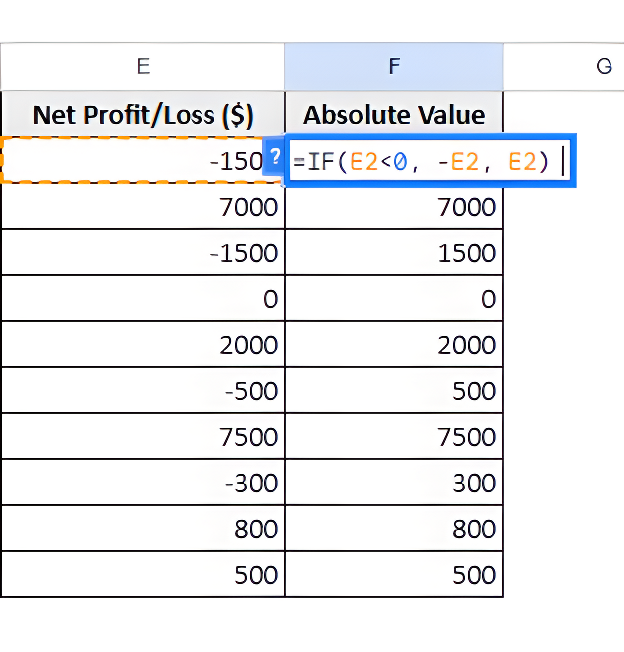Select the Net Profit/Loss ($) header cell

pyautogui.click(x=143, y=114)
